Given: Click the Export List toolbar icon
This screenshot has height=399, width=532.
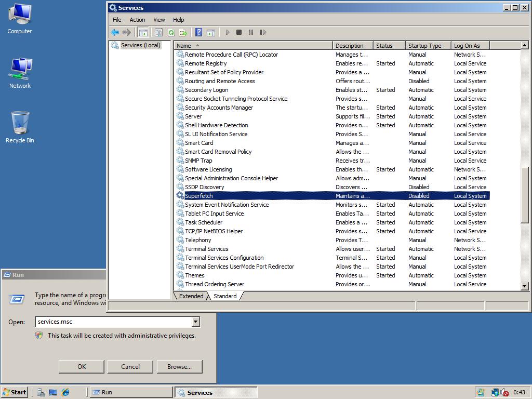Looking at the screenshot, I should [183, 33].
